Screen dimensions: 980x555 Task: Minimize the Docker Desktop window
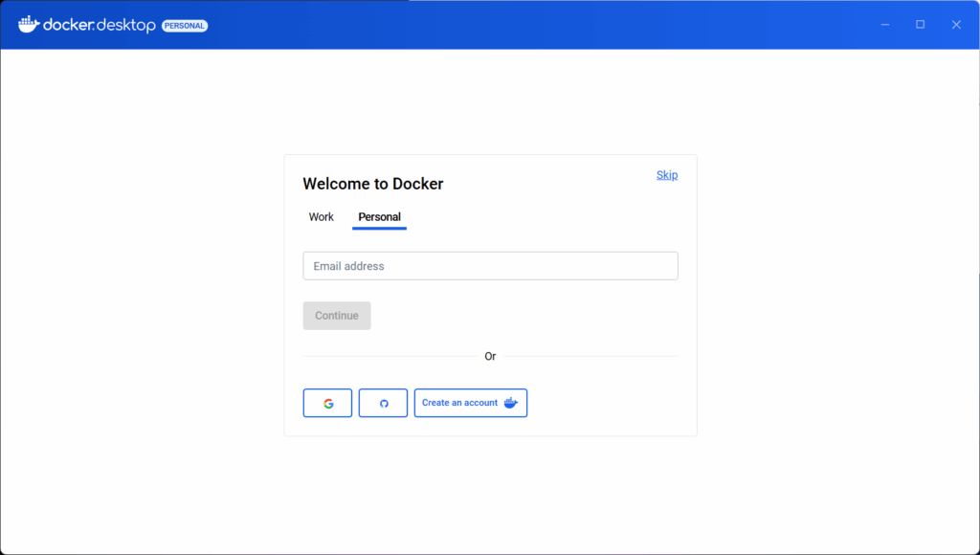885,24
